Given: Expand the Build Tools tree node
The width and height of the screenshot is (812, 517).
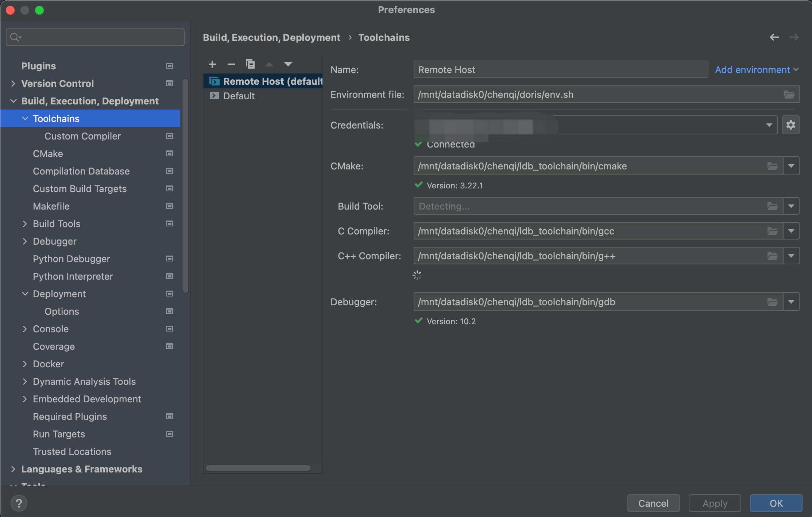Looking at the screenshot, I should coord(25,224).
